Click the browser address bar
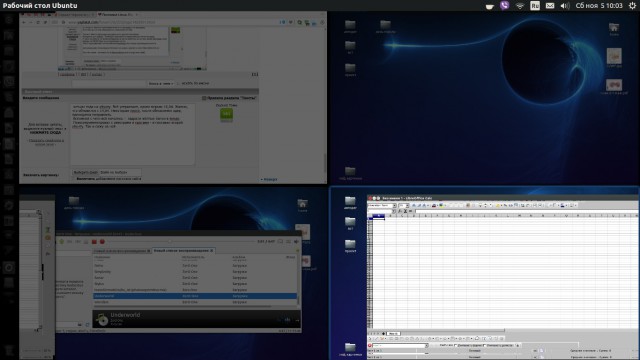This screenshot has height=360, width=640. coord(171,22)
